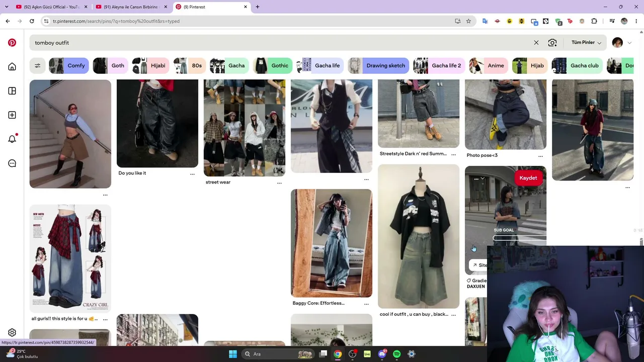Start a visual search with the camera icon

[x=552, y=43]
